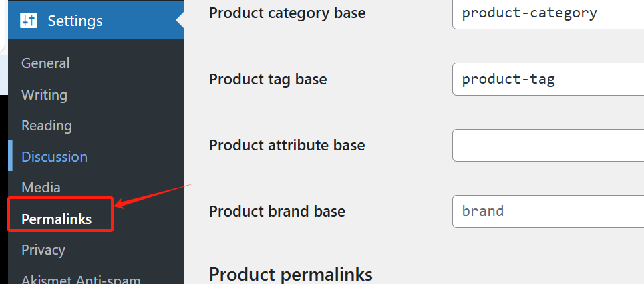The height and width of the screenshot is (284, 644).
Task: Click into the product-tag base field
Action: pos(548,80)
